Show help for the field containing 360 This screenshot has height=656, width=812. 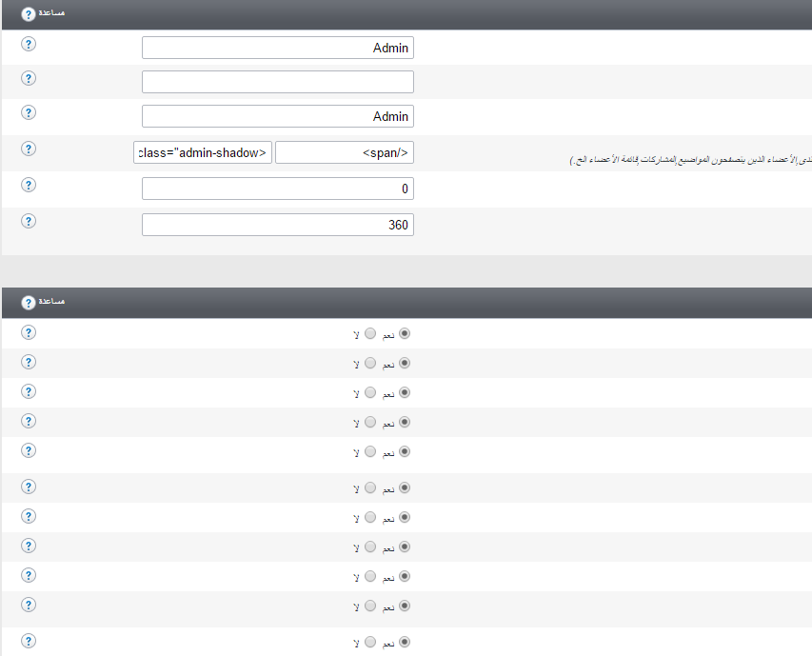pos(29,221)
